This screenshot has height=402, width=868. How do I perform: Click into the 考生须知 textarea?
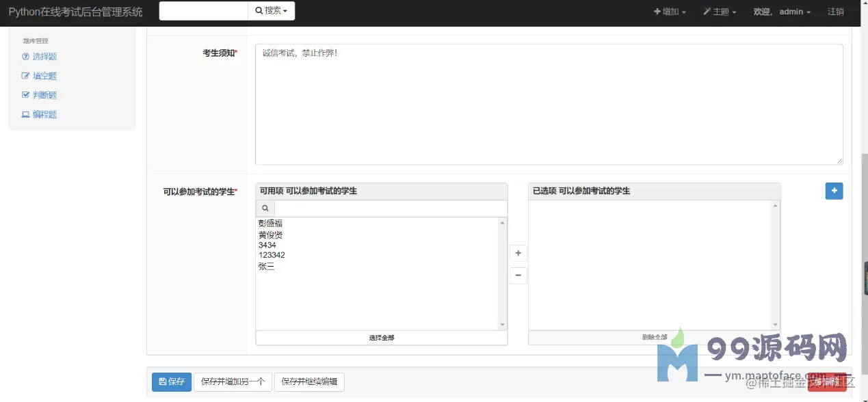[549, 104]
